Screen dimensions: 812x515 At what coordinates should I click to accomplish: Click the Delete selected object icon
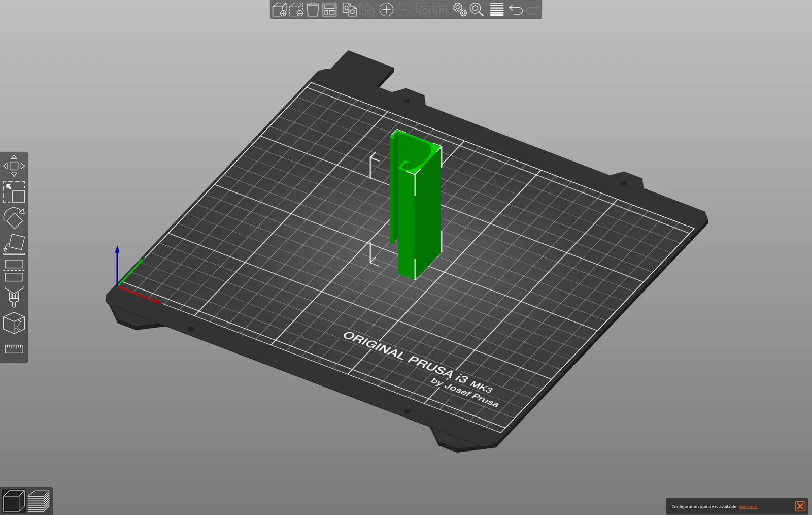tap(296, 10)
